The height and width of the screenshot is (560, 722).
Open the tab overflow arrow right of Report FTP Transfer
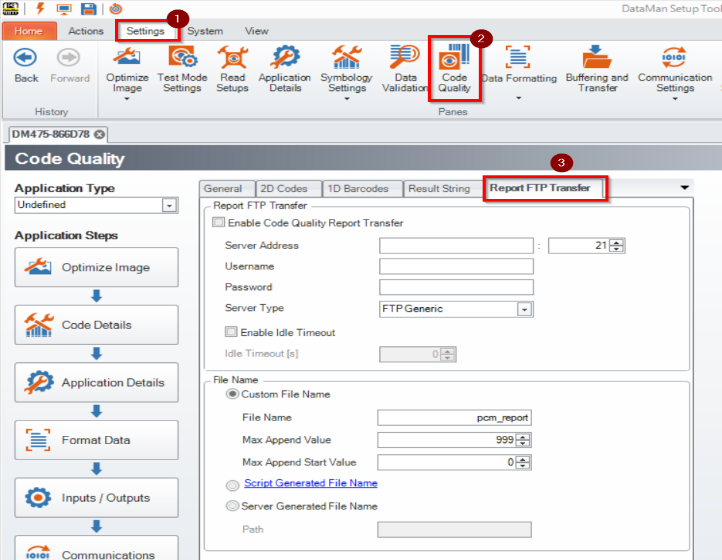coord(685,187)
